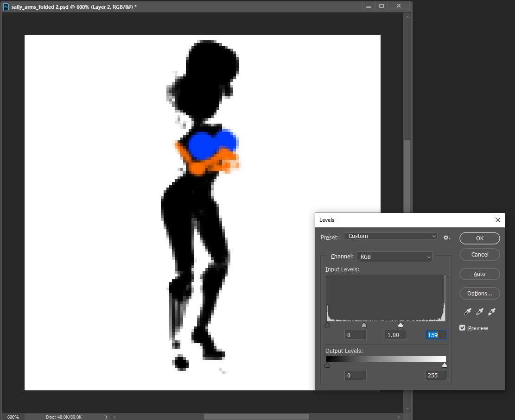The height and width of the screenshot is (420, 515).
Task: Click the output white level slider handle
Action: pyautogui.click(x=445, y=365)
